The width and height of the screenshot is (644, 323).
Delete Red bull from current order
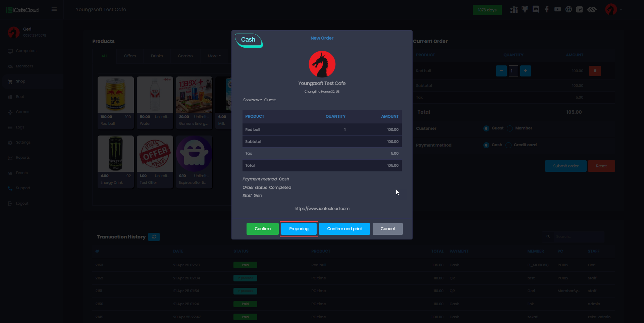595,71
